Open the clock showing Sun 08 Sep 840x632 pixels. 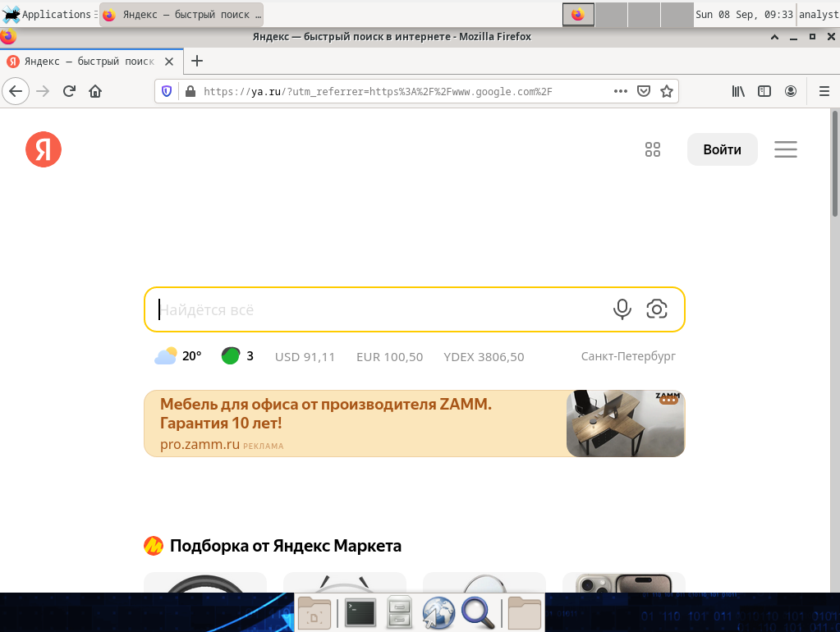[744, 15]
